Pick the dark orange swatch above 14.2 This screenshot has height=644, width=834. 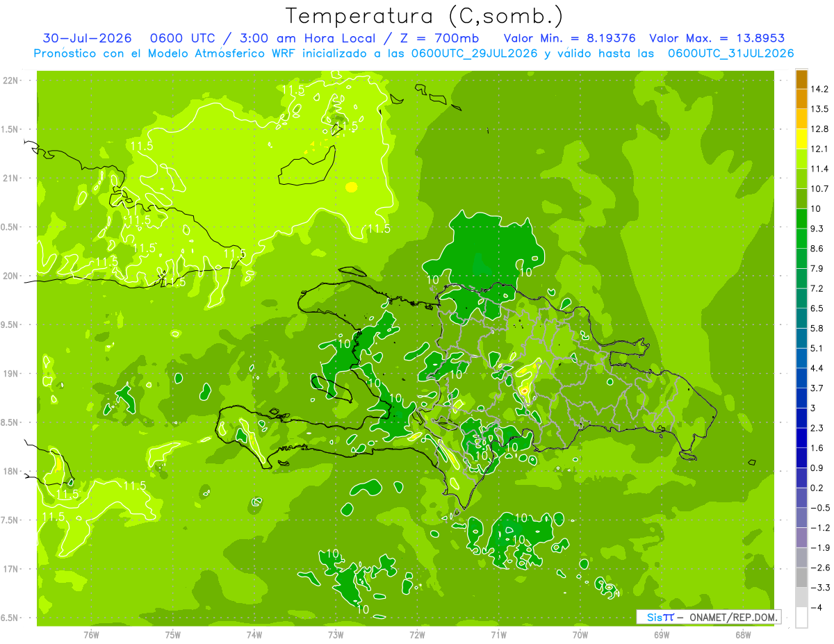(x=801, y=79)
